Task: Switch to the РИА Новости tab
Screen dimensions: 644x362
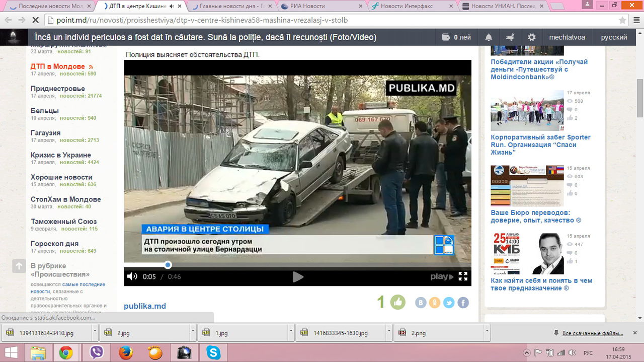Action: [x=321, y=6]
